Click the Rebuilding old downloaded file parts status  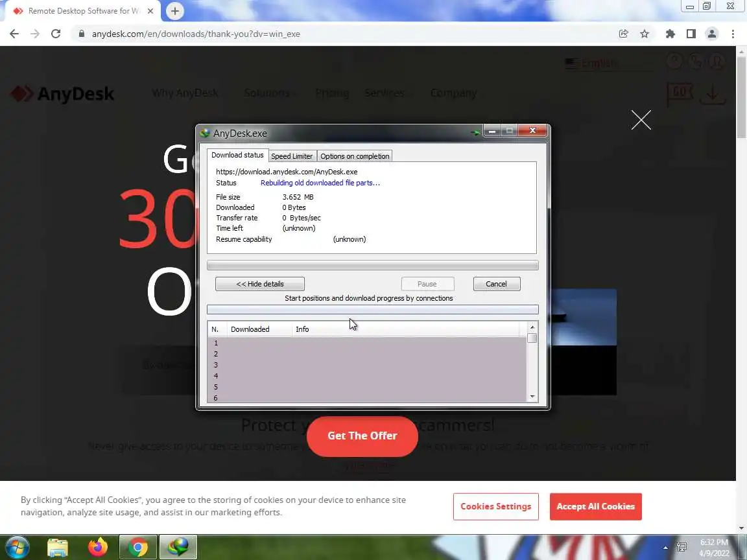pyautogui.click(x=320, y=183)
